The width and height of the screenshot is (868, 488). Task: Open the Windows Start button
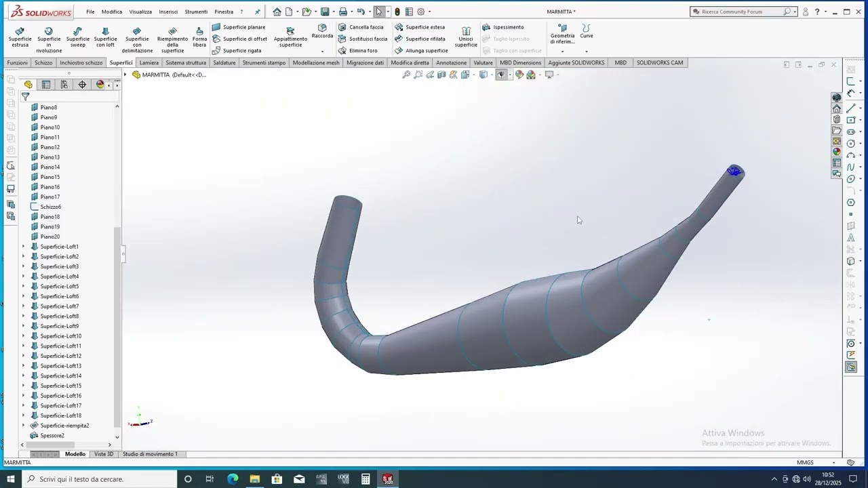tap(11, 479)
